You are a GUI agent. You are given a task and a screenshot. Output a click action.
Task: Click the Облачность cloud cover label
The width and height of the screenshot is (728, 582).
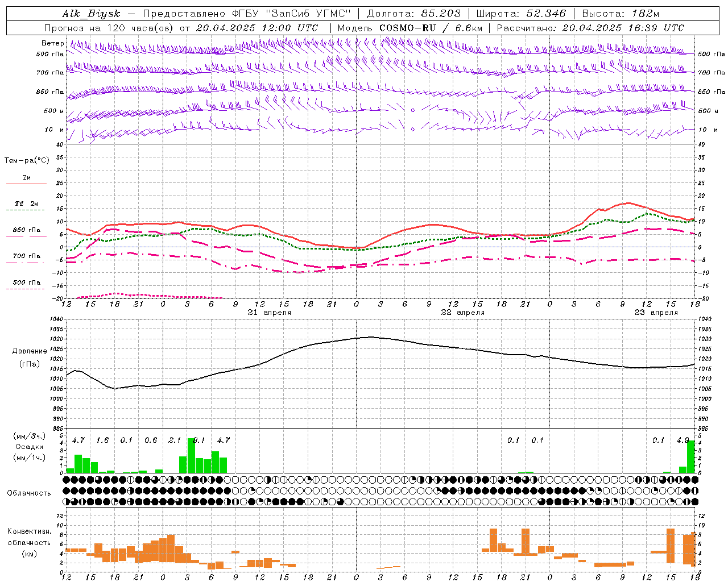29,493
